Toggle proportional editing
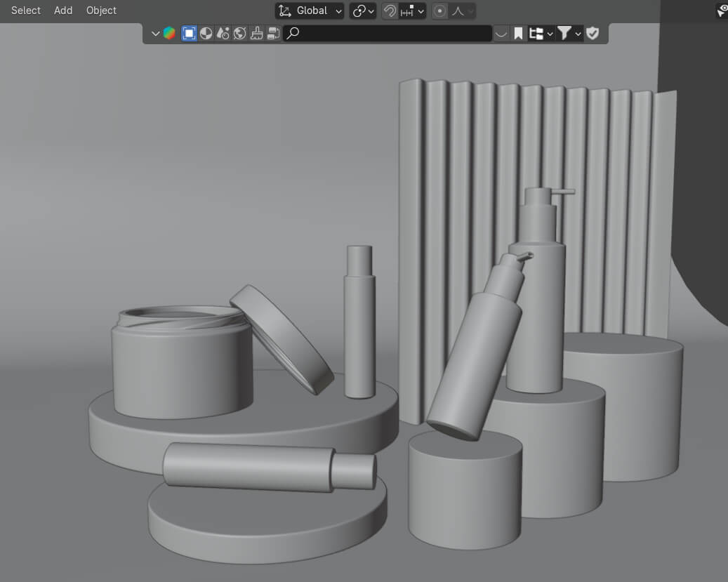 coord(439,11)
